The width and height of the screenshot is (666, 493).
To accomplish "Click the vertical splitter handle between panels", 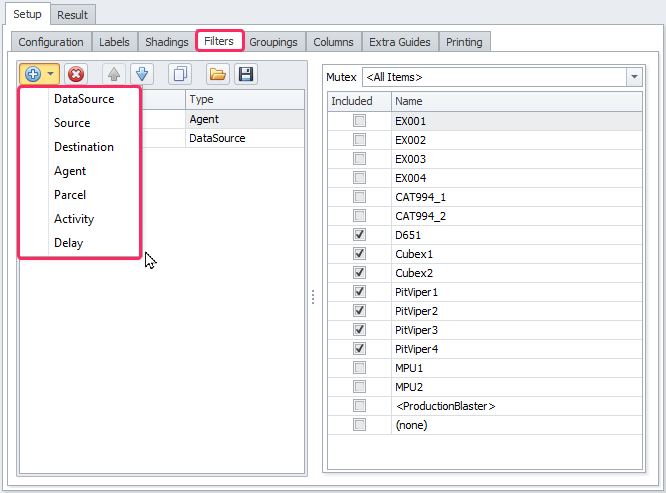I will tap(314, 297).
